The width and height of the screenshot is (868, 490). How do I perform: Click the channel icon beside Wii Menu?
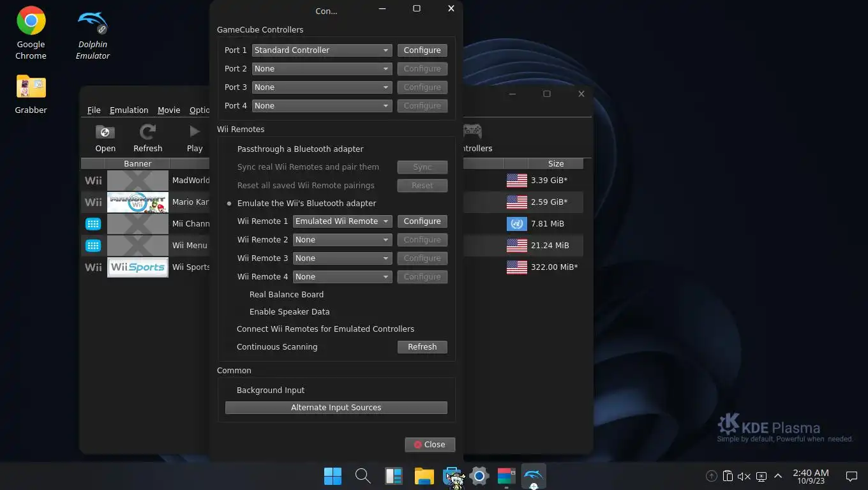pyautogui.click(x=93, y=246)
